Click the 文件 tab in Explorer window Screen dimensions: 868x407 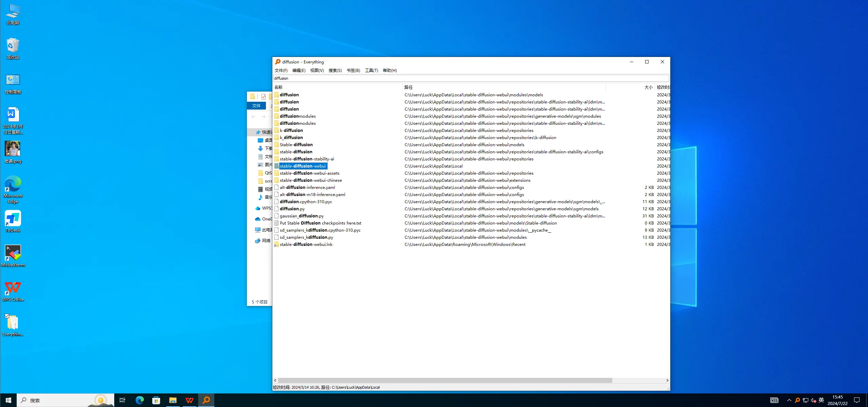point(256,106)
